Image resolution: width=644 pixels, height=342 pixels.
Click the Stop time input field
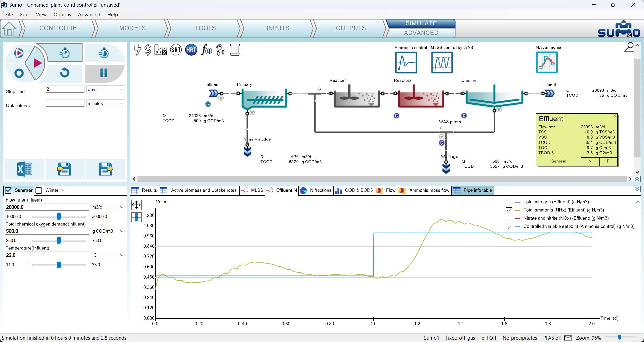click(x=65, y=89)
